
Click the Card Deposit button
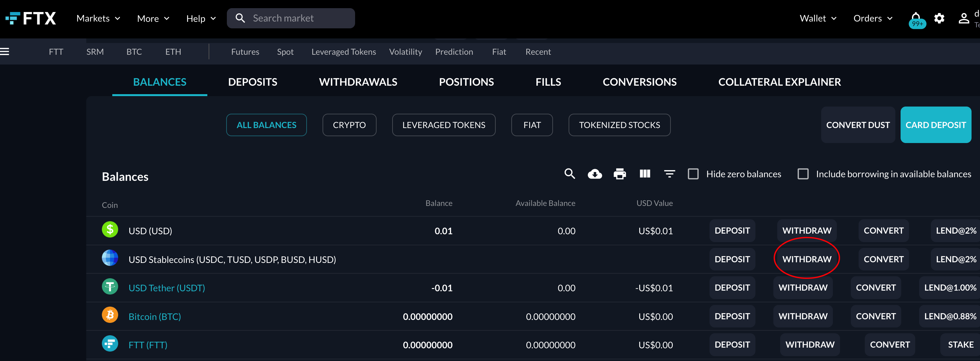tap(935, 125)
